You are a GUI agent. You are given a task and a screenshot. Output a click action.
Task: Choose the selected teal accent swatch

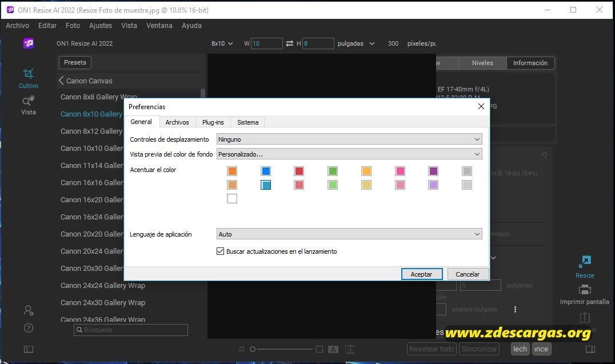click(266, 185)
